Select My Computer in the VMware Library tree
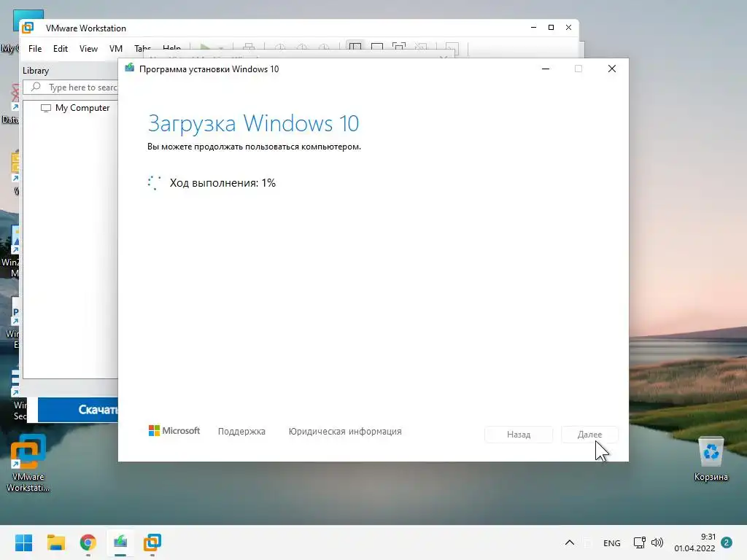The width and height of the screenshot is (747, 560). pyautogui.click(x=82, y=108)
